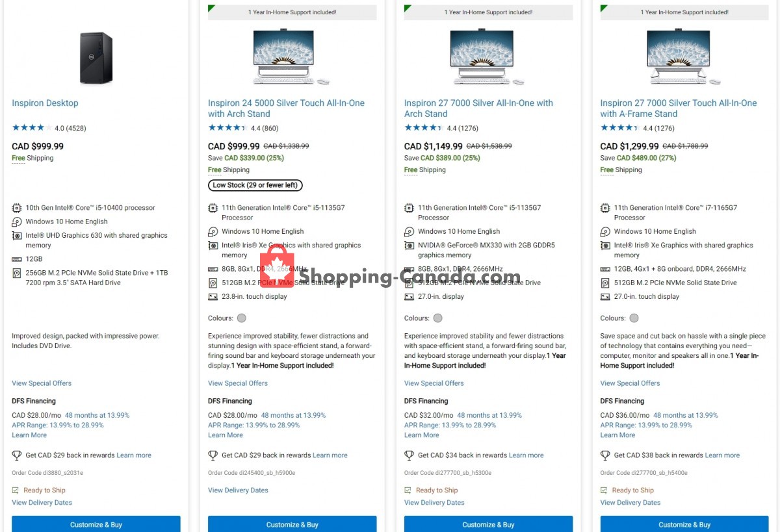Viewport: 780px width, 532px height.
Task: Click the hard drive icon beside 256GB M.2 storage
Action: [x=17, y=273]
